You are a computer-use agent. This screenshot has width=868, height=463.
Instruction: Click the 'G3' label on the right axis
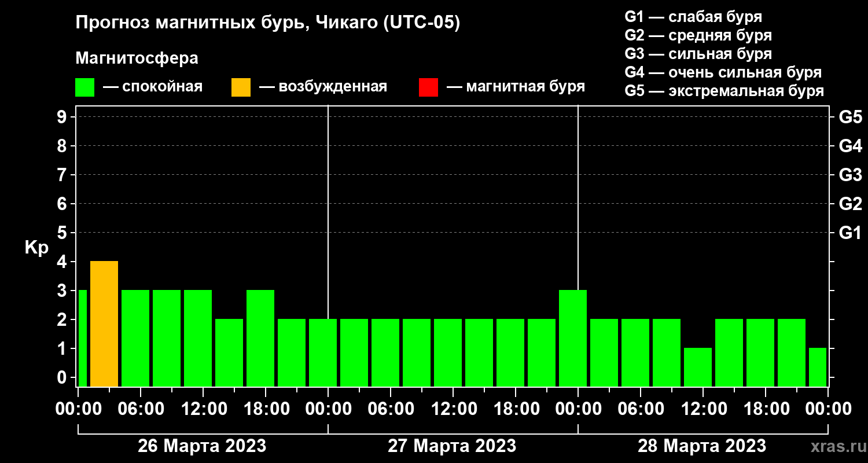851,175
